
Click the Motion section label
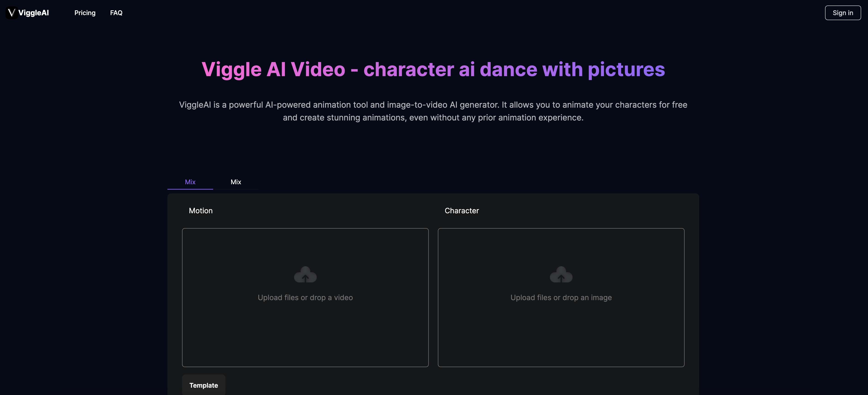tap(201, 211)
